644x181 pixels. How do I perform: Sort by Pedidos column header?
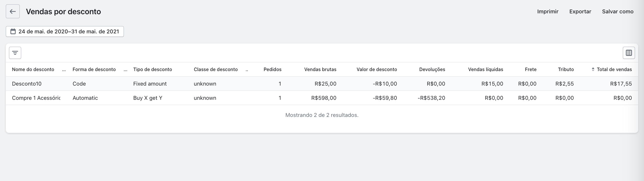(272, 69)
